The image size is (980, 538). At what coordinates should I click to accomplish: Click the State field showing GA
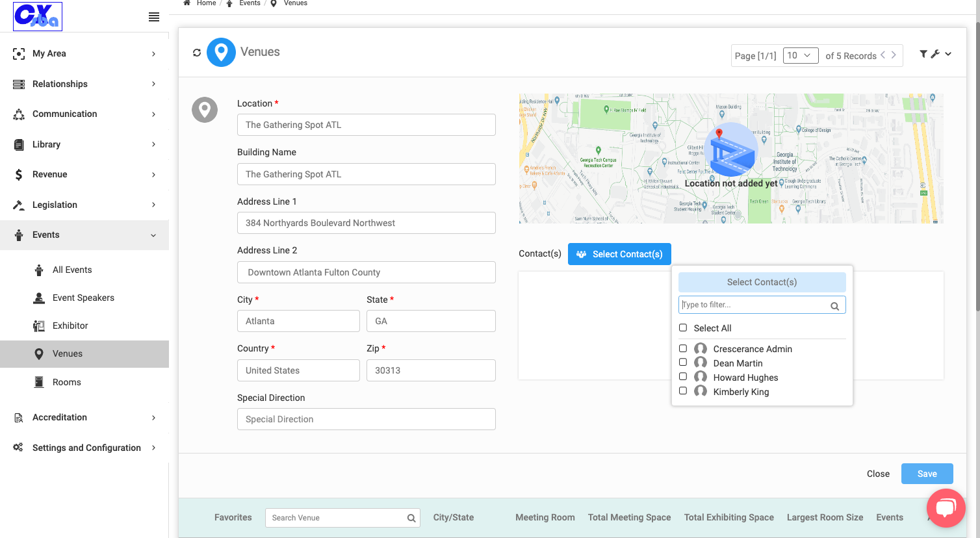[x=431, y=321]
